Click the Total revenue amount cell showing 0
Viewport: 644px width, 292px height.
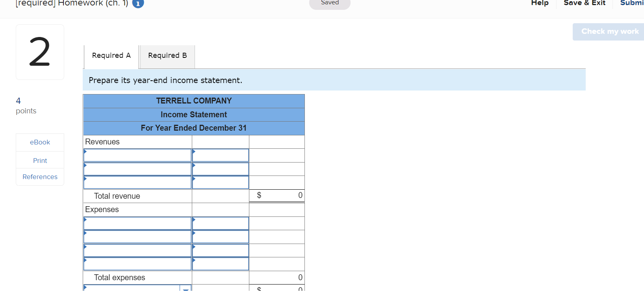coord(277,196)
